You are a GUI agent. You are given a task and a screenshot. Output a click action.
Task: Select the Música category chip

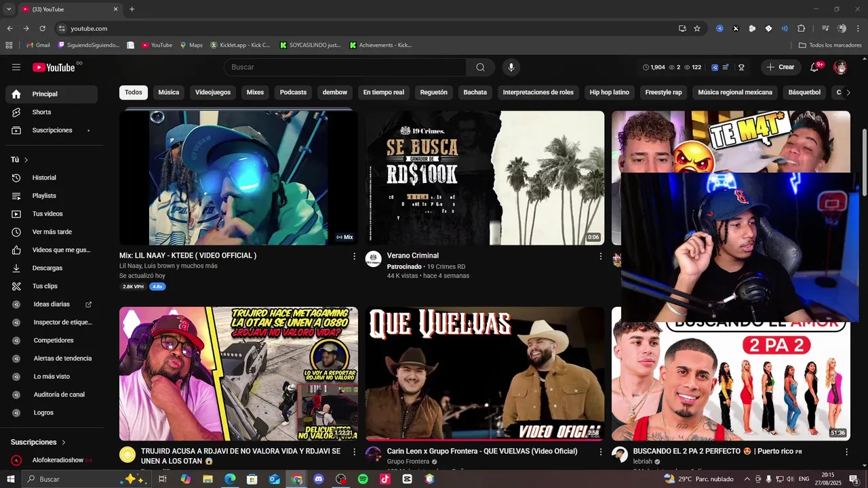(169, 92)
